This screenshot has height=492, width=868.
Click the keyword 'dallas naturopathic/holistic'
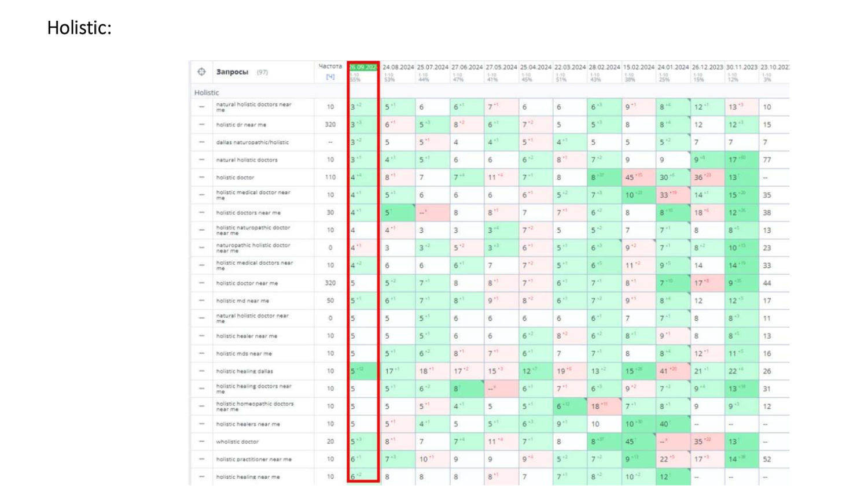click(252, 142)
